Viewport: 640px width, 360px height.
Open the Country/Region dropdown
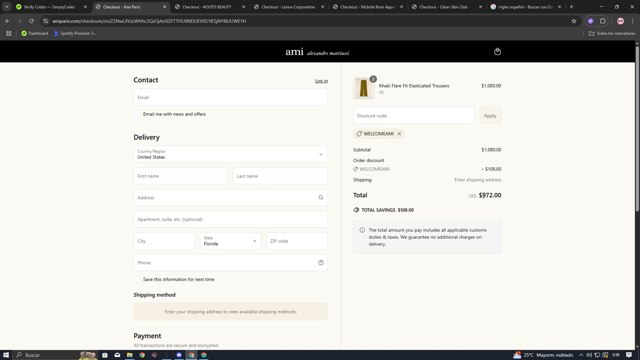(231, 154)
